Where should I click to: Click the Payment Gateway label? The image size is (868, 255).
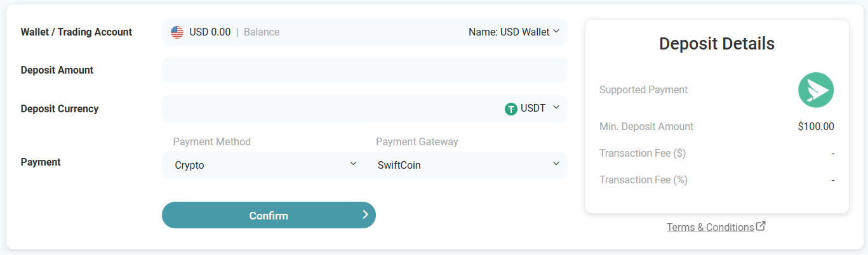click(x=417, y=141)
